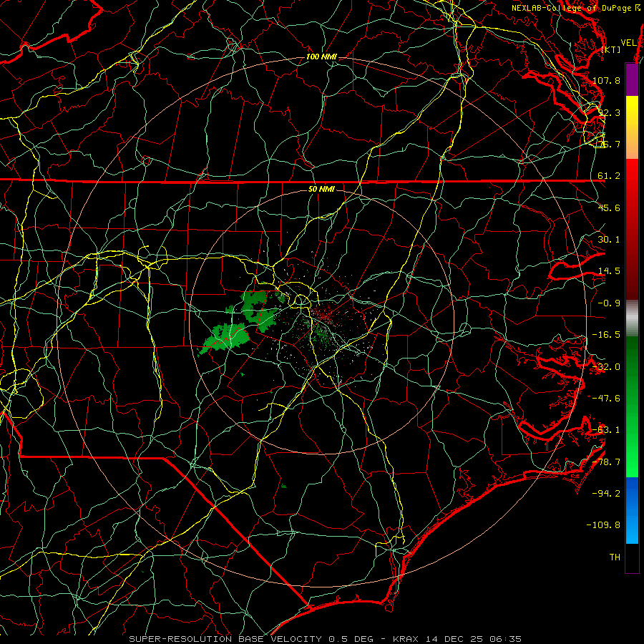
Task: Select the 61.2 value on velocity scale
Action: tap(609, 176)
